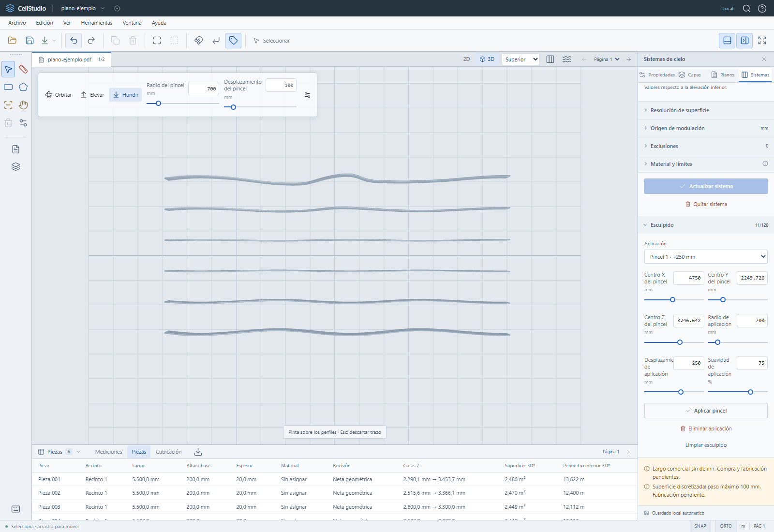Expand Resolución de superficie section
Viewport: 774px width, 532px height.
[x=706, y=110]
